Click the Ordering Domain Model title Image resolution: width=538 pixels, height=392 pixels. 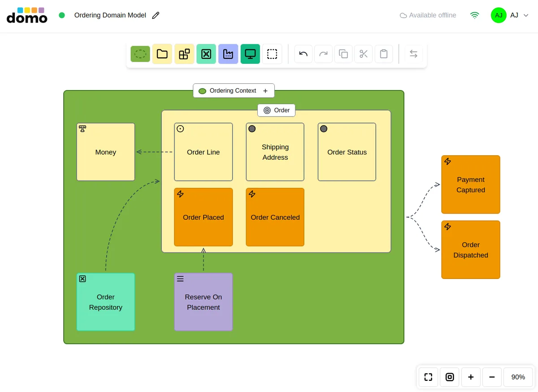click(x=110, y=15)
